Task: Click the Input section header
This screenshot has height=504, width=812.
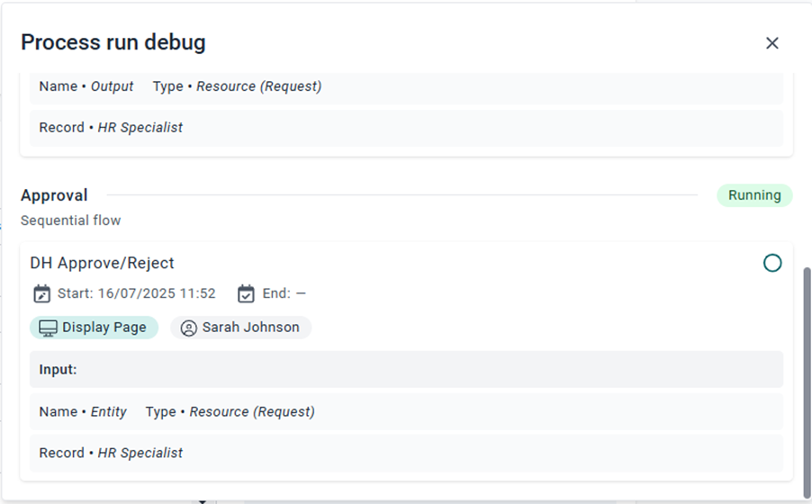Action: (59, 369)
